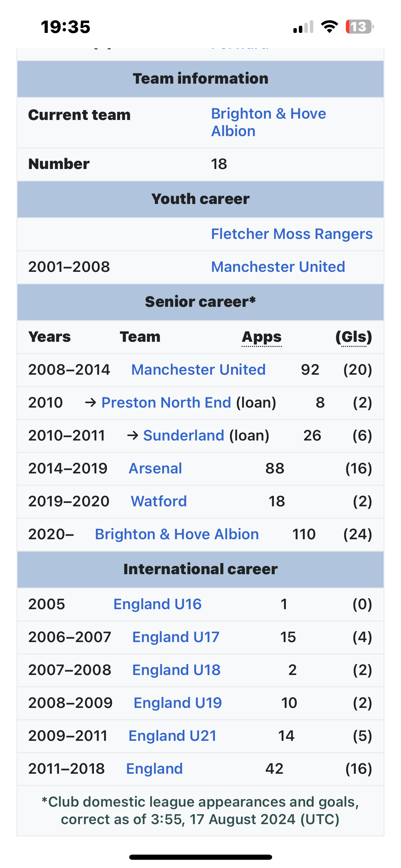This screenshot has width=401, height=868.
Task: Open Manchester United in the 2008–2014 row
Action: tap(198, 370)
